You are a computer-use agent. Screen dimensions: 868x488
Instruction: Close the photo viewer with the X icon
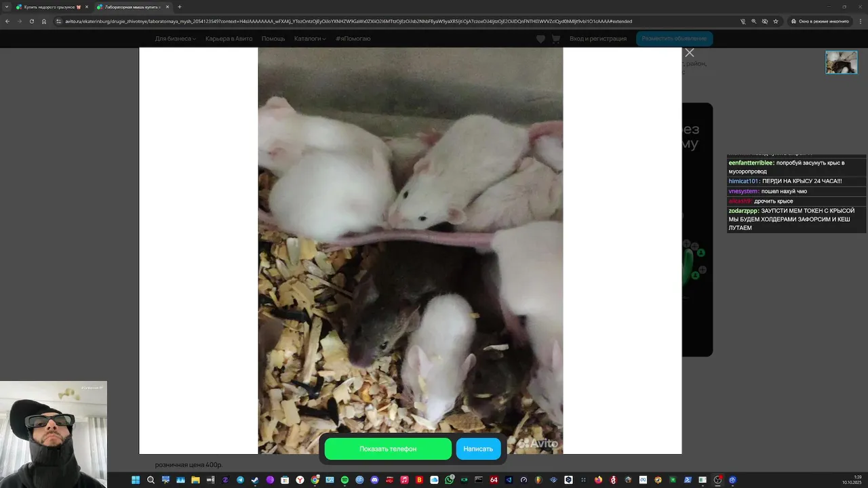pyautogui.click(x=690, y=53)
